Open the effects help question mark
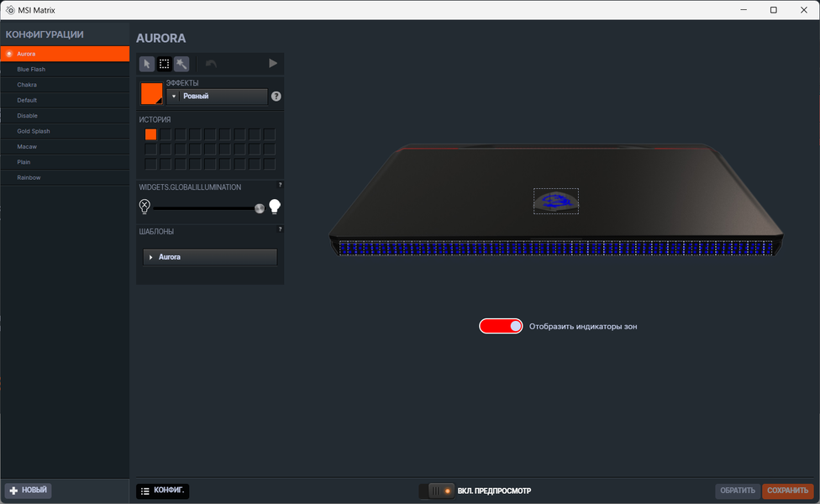Viewport: 820px width, 504px height. pyautogui.click(x=276, y=97)
